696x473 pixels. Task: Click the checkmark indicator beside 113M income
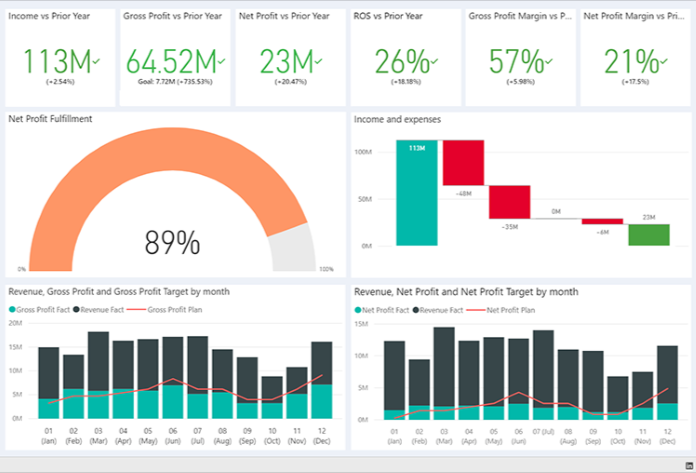[96, 62]
